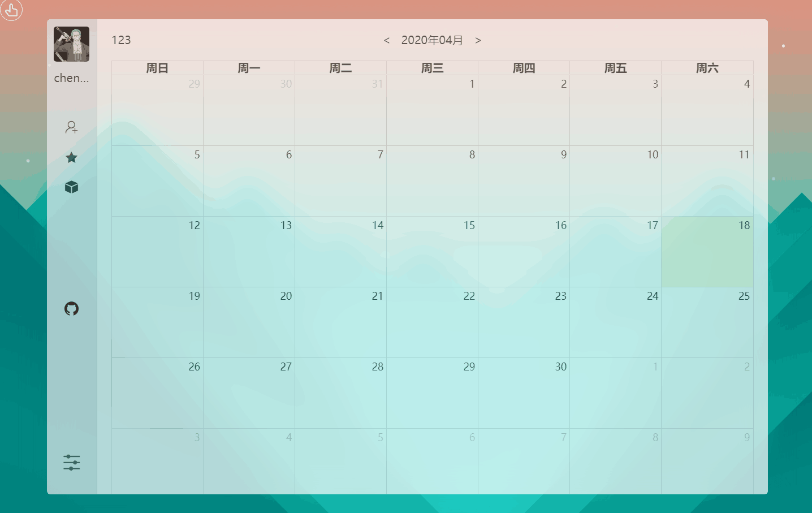Image resolution: width=812 pixels, height=513 pixels.
Task: Go to previous month arrow
Action: tap(387, 40)
